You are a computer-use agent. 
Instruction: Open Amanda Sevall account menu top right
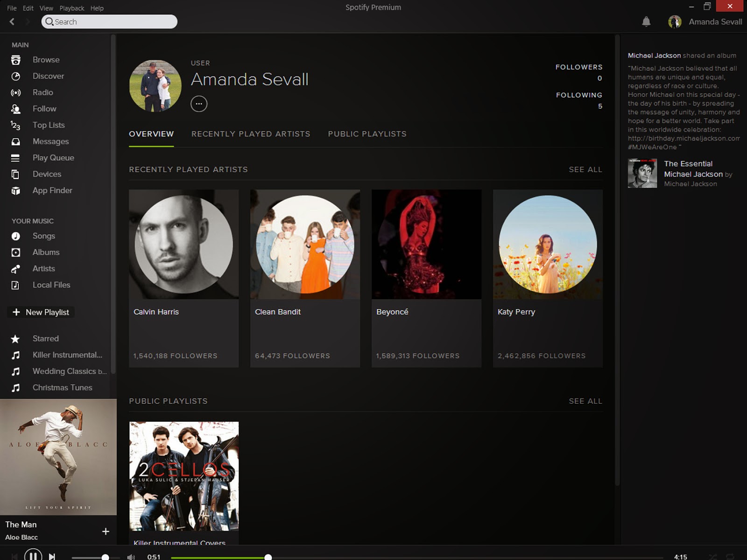[x=715, y=22]
